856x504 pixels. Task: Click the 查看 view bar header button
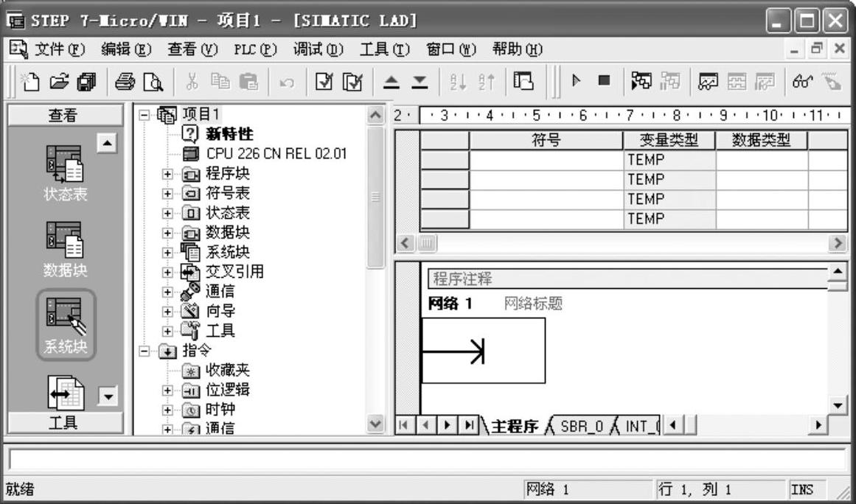click(65, 115)
